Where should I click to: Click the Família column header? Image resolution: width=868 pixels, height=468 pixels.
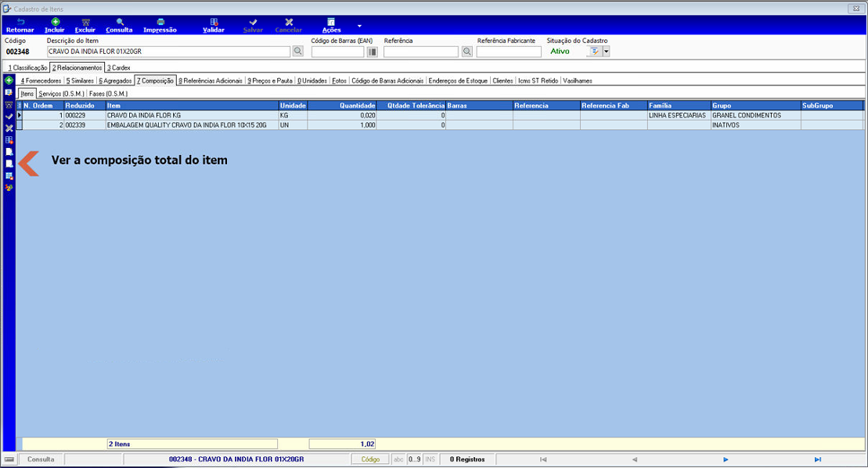pyautogui.click(x=679, y=105)
